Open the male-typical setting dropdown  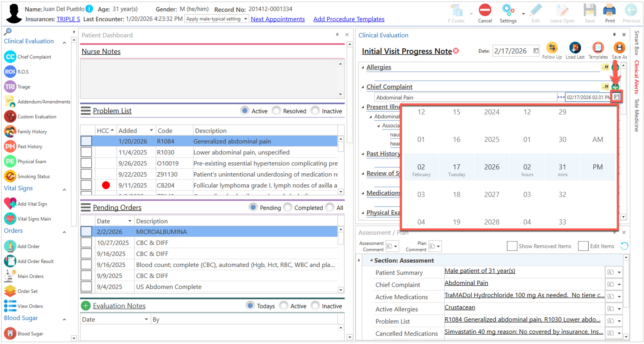pyautogui.click(x=245, y=19)
